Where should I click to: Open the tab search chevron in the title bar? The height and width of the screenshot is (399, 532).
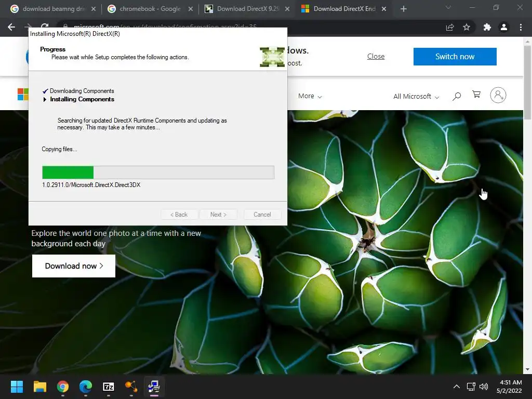click(x=448, y=7)
